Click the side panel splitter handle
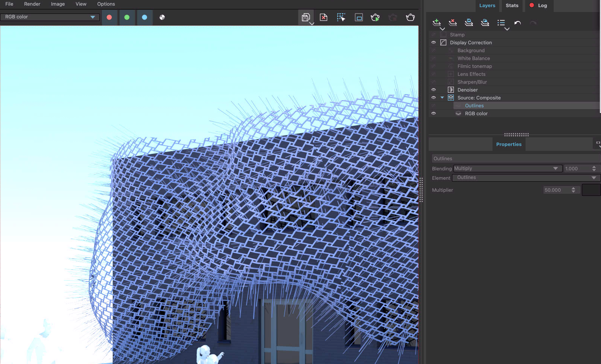Viewport: 601px width, 364px height. coord(421,190)
